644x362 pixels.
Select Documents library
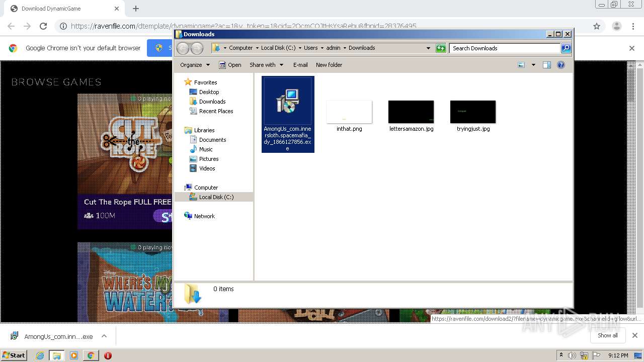pos(208,140)
